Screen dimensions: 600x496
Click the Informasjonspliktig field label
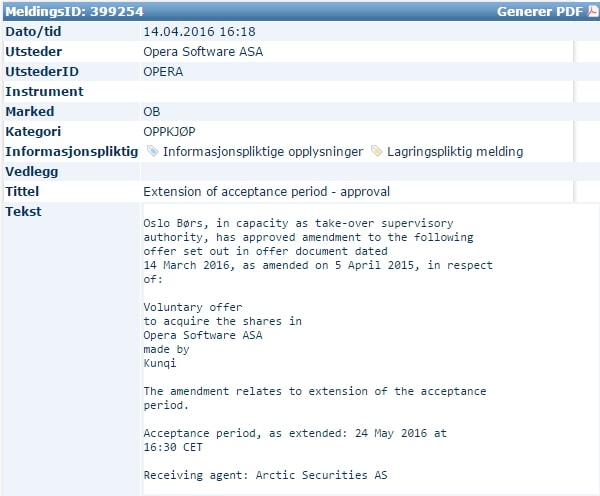click(72, 152)
